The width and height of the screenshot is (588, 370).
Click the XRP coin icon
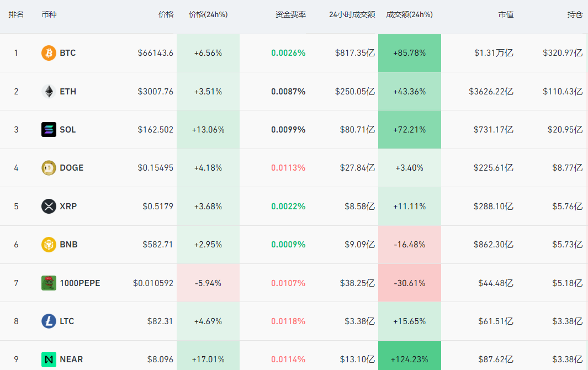(x=49, y=206)
